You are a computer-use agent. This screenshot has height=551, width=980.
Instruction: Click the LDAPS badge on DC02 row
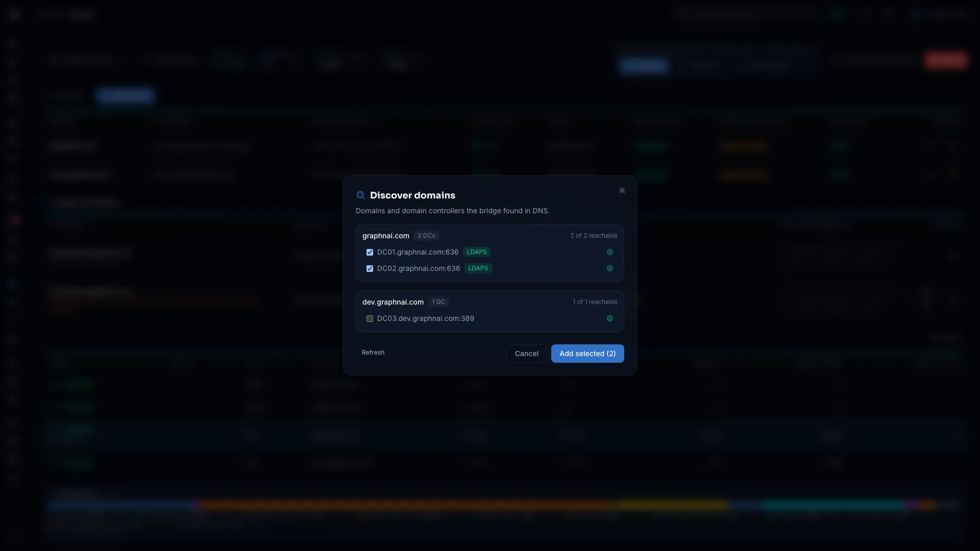click(478, 268)
